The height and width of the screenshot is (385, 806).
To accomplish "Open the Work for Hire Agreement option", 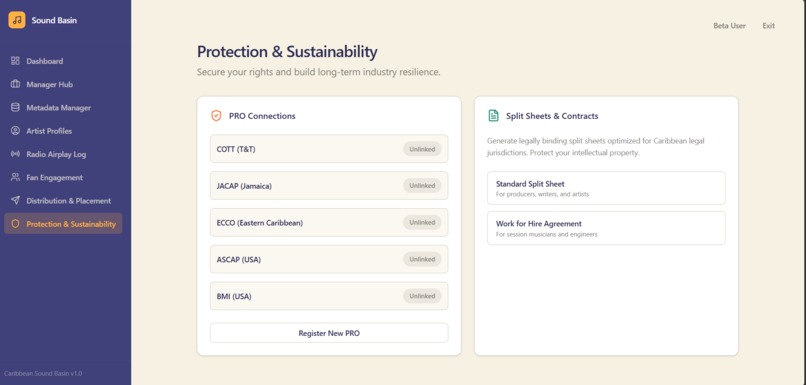I will (x=607, y=228).
